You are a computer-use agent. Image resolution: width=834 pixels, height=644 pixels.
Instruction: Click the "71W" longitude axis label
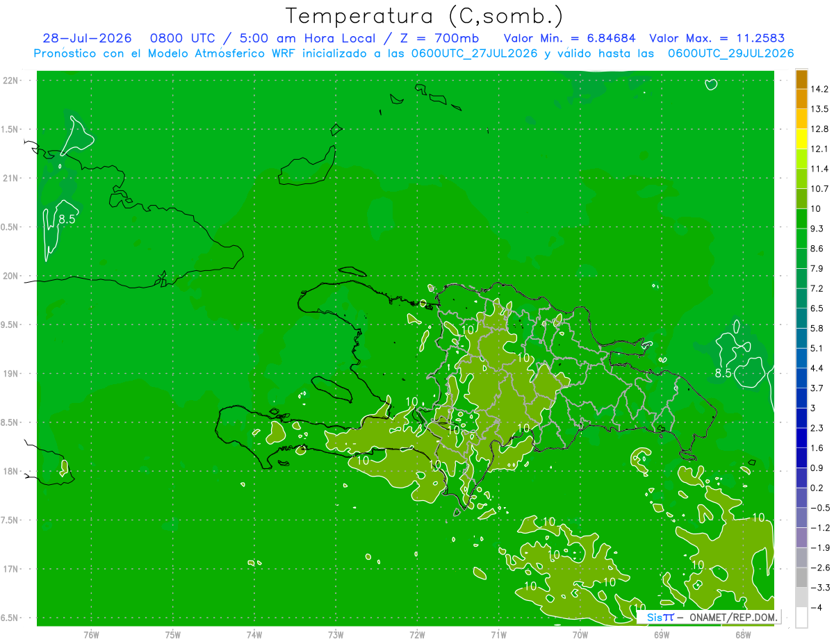(x=498, y=634)
